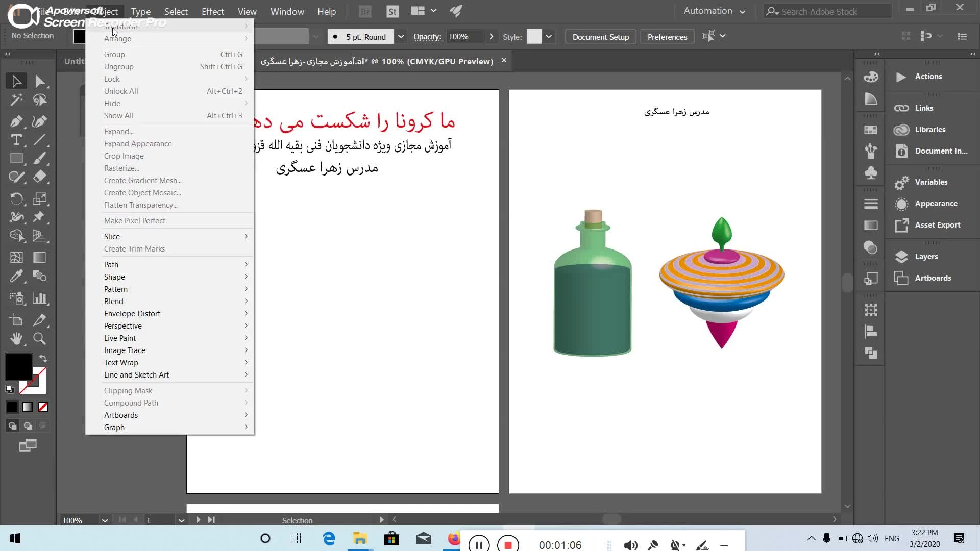Click the Preferences button
This screenshot has height=551, width=980.
(x=667, y=37)
